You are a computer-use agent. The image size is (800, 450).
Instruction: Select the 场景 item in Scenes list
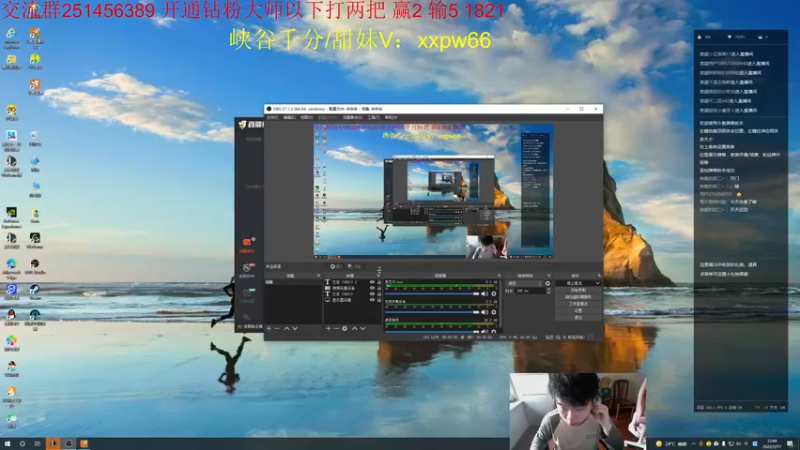(293, 282)
